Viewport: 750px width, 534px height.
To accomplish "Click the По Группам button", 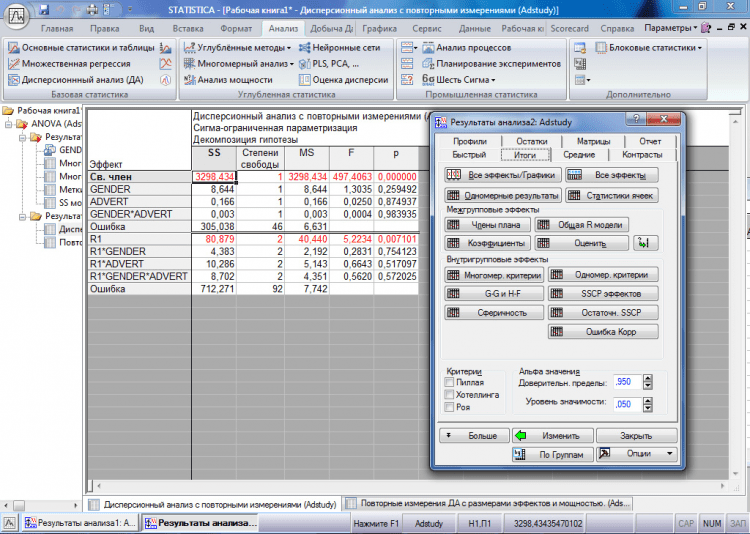I will (x=553, y=454).
